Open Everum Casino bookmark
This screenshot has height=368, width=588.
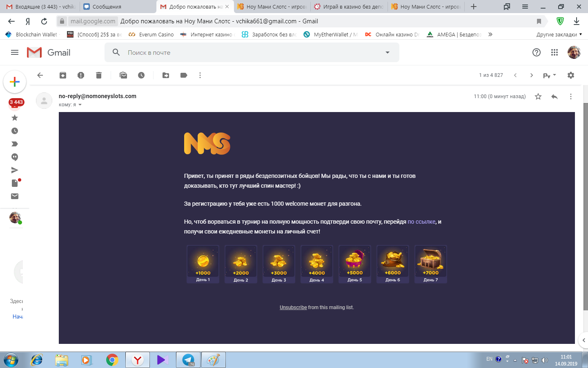click(x=151, y=34)
